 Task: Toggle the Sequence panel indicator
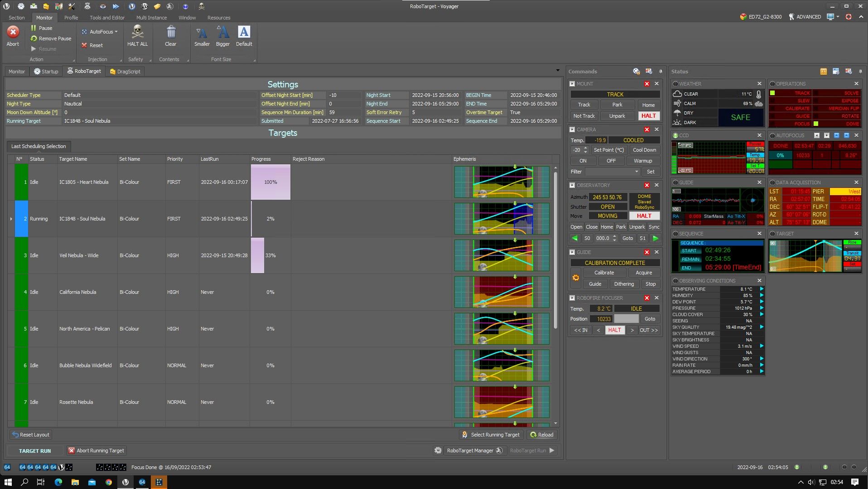675,234
